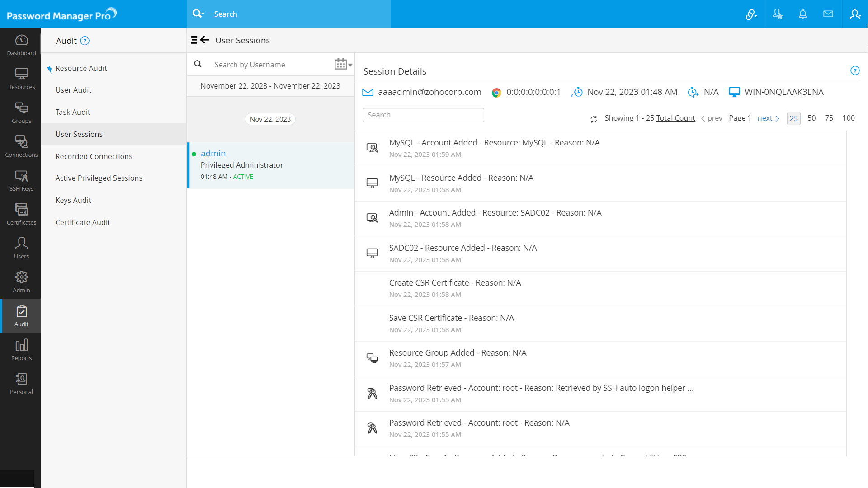Viewport: 868px width, 488px height.
Task: Click the Total Count link
Action: tap(675, 118)
